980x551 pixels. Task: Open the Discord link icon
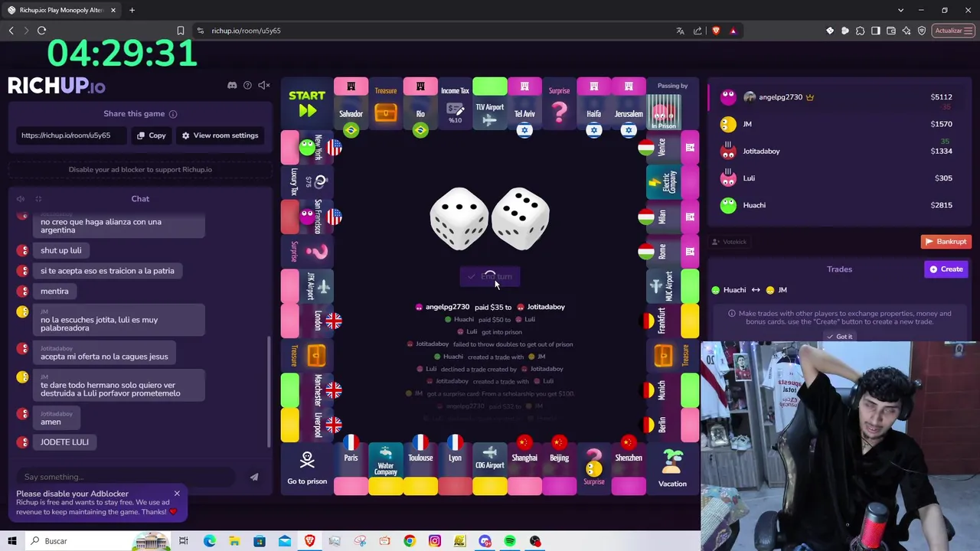tap(232, 85)
